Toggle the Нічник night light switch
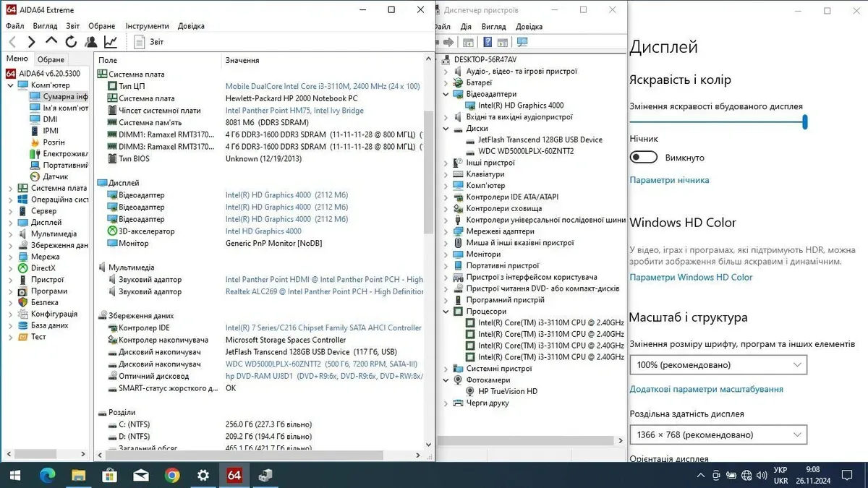 (643, 158)
